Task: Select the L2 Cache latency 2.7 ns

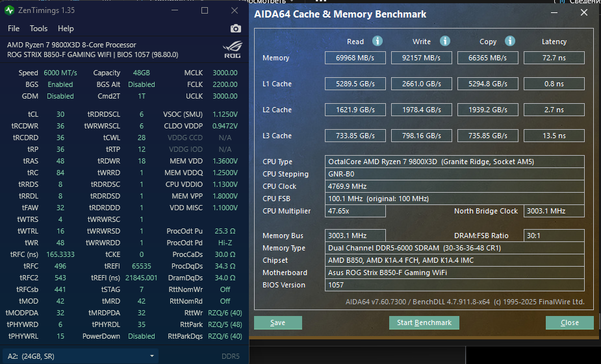Action: (x=554, y=110)
